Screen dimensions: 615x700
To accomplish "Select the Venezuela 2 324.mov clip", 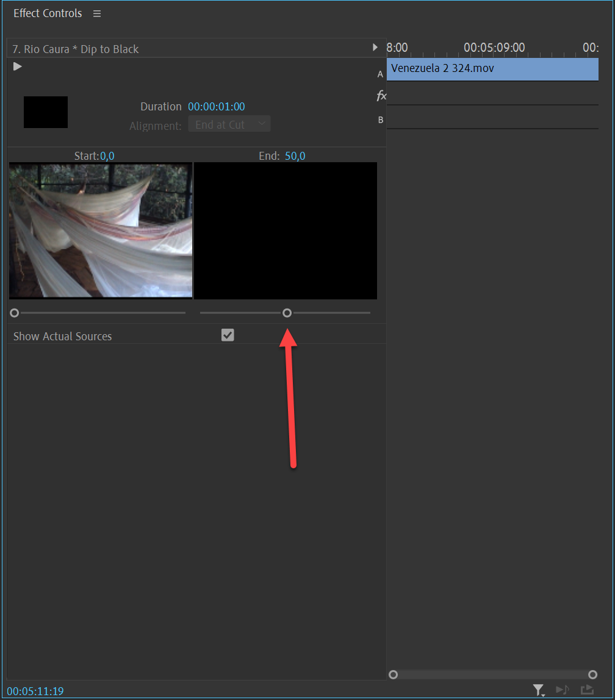I will (492, 70).
